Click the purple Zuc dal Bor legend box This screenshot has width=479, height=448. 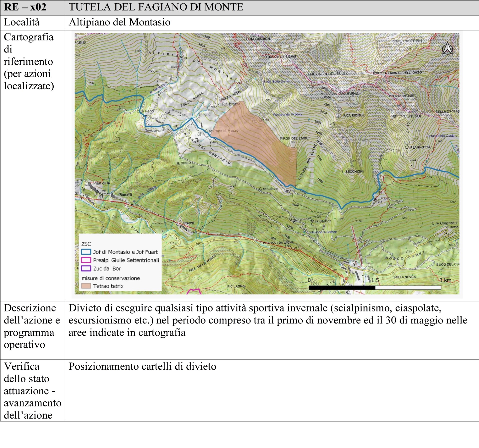click(x=86, y=269)
